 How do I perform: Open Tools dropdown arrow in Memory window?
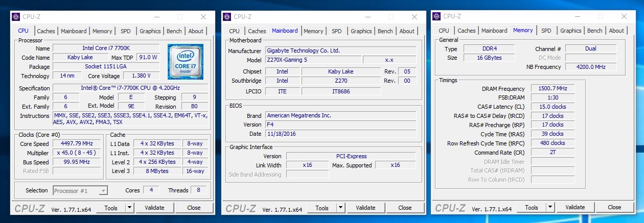(550, 207)
